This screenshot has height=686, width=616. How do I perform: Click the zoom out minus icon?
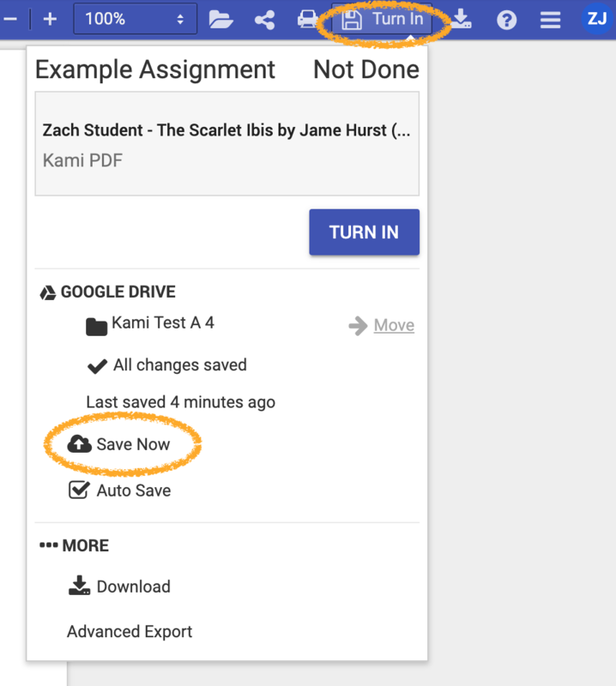pyautogui.click(x=11, y=19)
